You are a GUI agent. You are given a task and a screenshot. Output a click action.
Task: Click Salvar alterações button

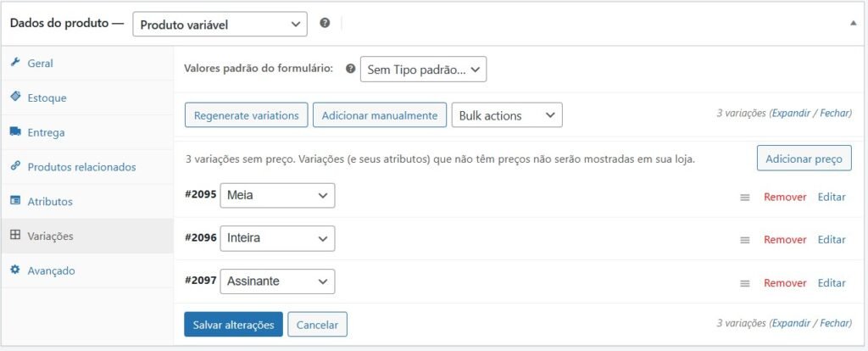pyautogui.click(x=233, y=324)
